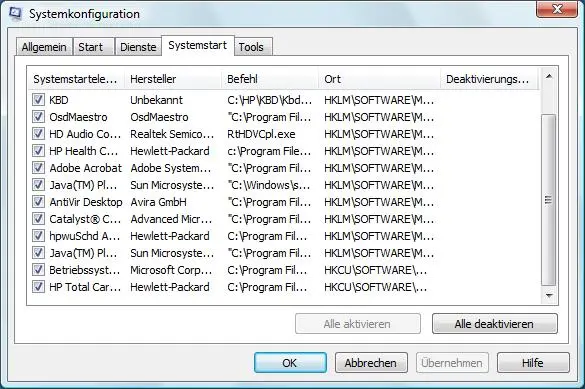Open the Tools tab
The height and width of the screenshot is (389, 585).
(253, 47)
